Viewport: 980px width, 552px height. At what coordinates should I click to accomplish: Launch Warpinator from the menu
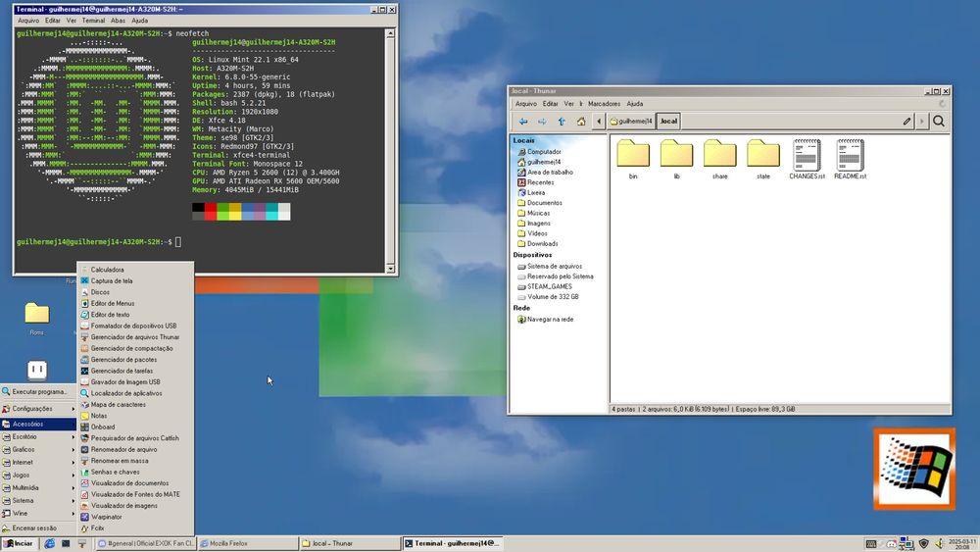pos(135,517)
